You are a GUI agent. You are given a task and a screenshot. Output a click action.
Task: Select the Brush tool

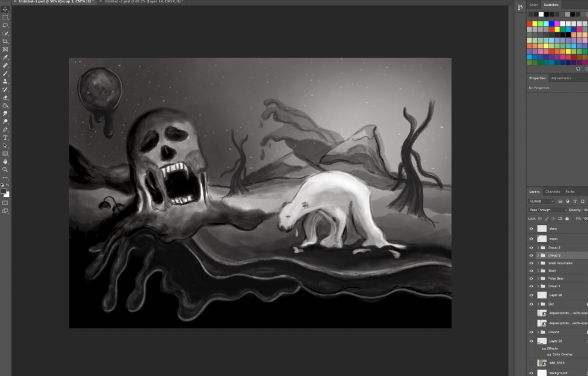click(5, 73)
